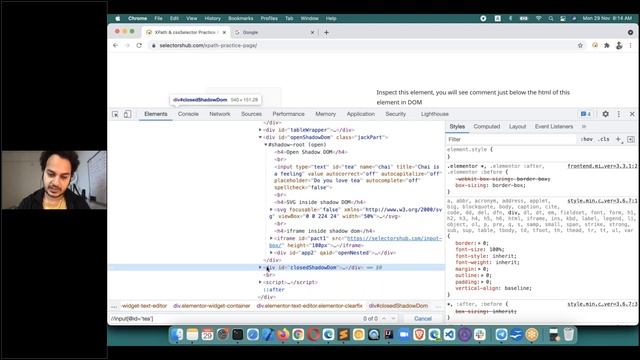Click the new style rule plus icon
The image size is (640, 360).
pyautogui.click(x=618, y=139)
